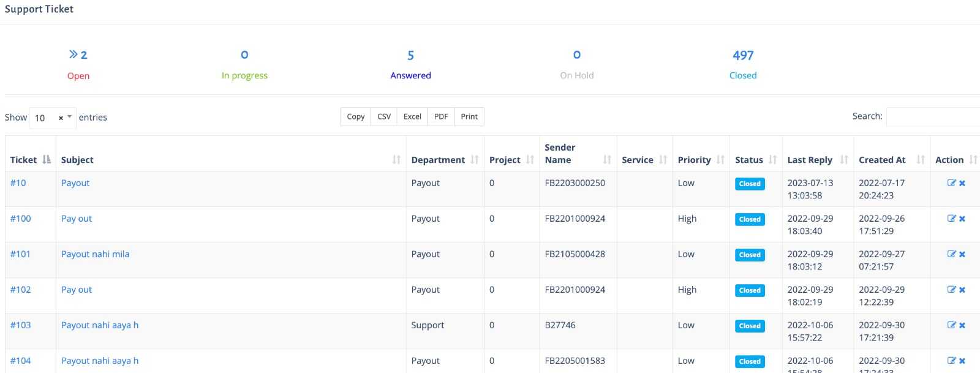This screenshot has width=980, height=373.
Task: Sort tickets by Status column arrows
Action: (772, 160)
